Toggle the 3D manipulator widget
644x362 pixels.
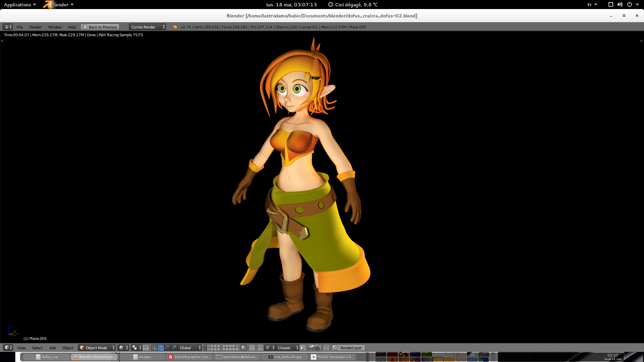coord(154,348)
